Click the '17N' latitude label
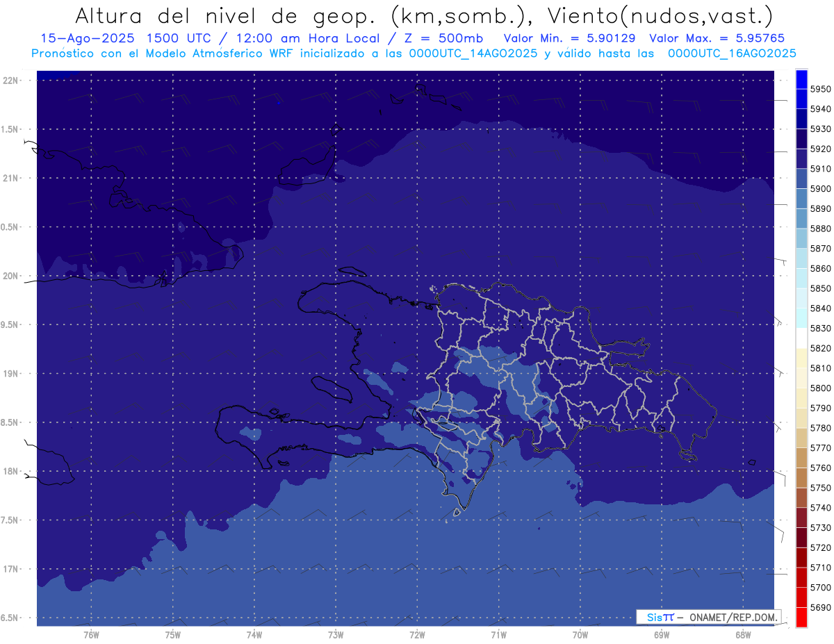Screen dimensions: 834x644 coord(10,569)
